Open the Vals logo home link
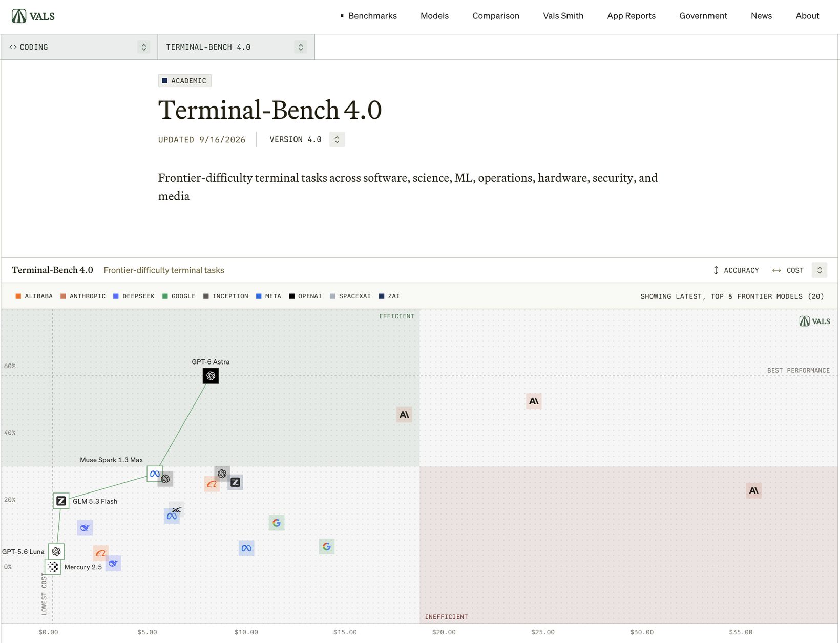This screenshot has width=840, height=643. point(33,16)
